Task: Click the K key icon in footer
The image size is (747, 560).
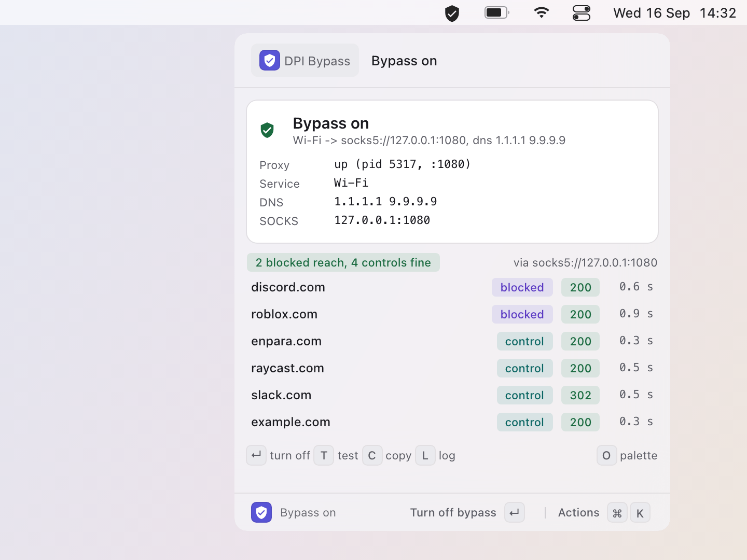Action: (640, 513)
